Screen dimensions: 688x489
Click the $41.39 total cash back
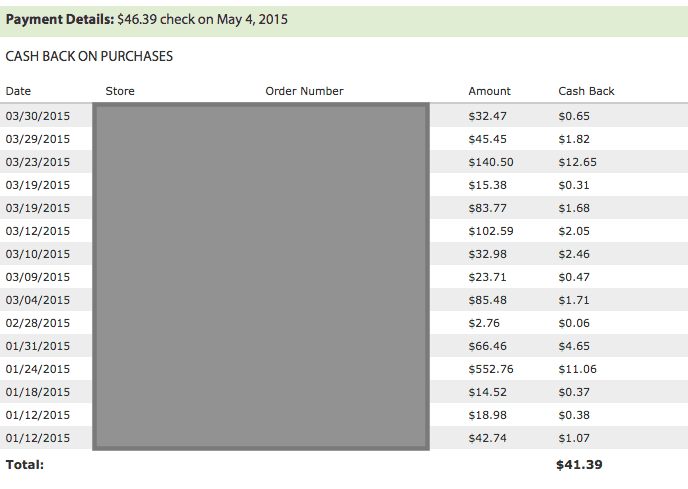point(579,464)
